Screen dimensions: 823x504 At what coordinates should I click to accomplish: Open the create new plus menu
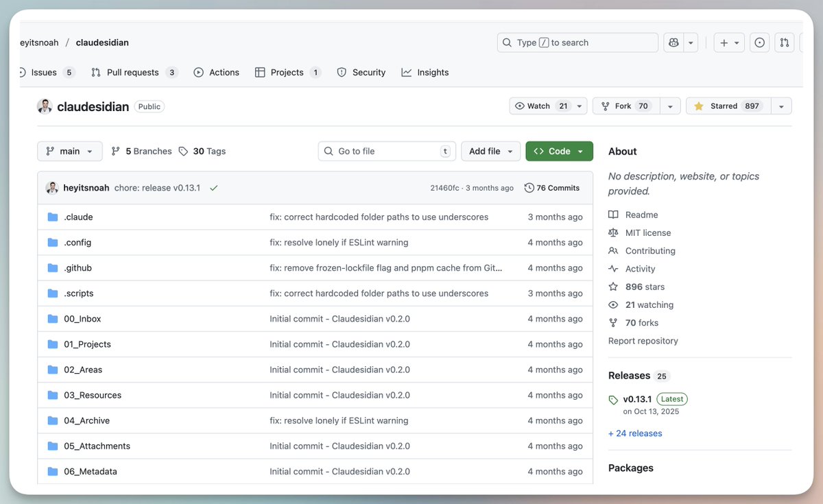pyautogui.click(x=728, y=43)
